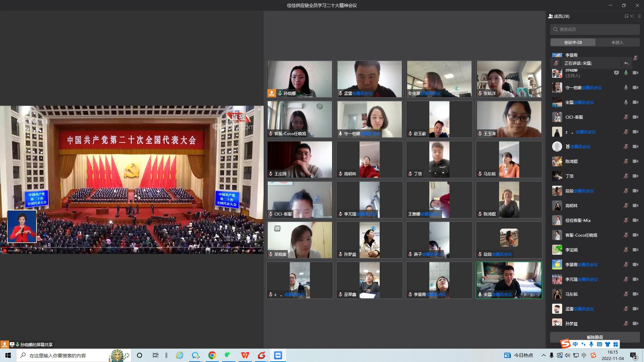This screenshot has height=362, width=644.
Task: Close the members panel
Action: click(632, 16)
